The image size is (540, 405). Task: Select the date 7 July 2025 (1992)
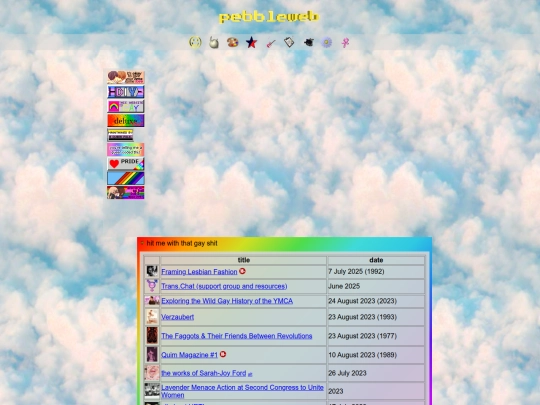[376, 272]
